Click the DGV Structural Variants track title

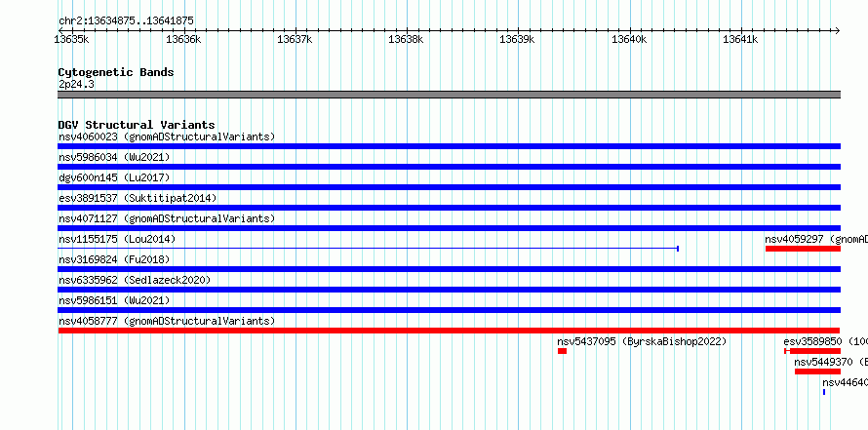click(x=137, y=125)
